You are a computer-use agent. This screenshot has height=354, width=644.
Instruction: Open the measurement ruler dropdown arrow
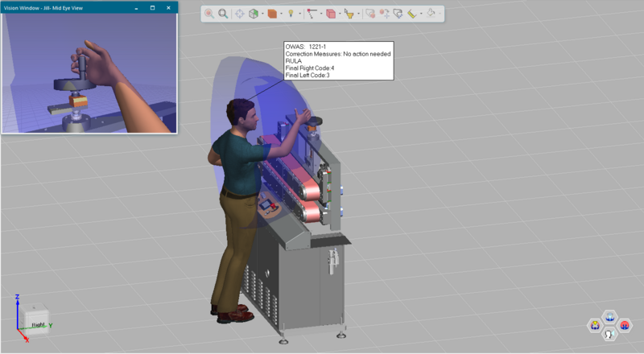(x=421, y=14)
